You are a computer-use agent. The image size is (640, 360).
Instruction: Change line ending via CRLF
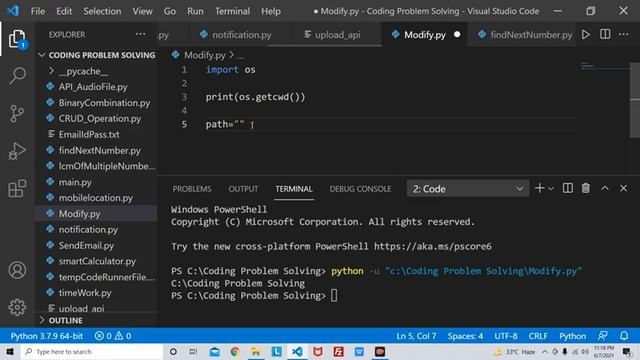[538, 336]
